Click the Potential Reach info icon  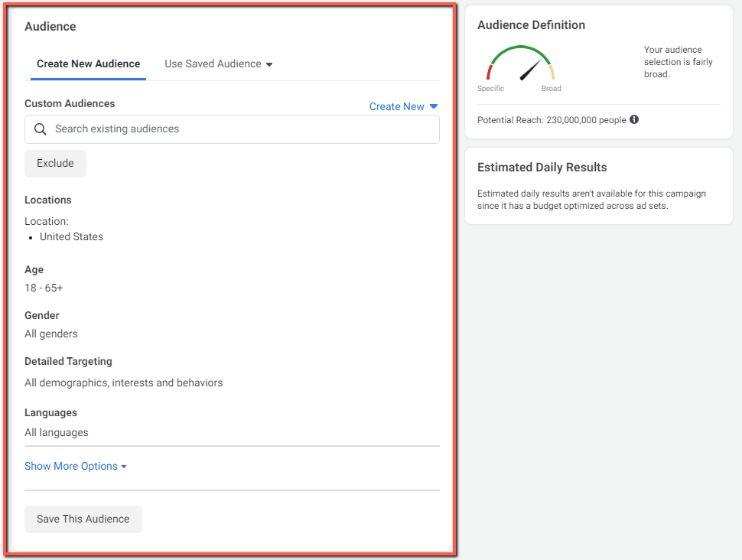634,120
